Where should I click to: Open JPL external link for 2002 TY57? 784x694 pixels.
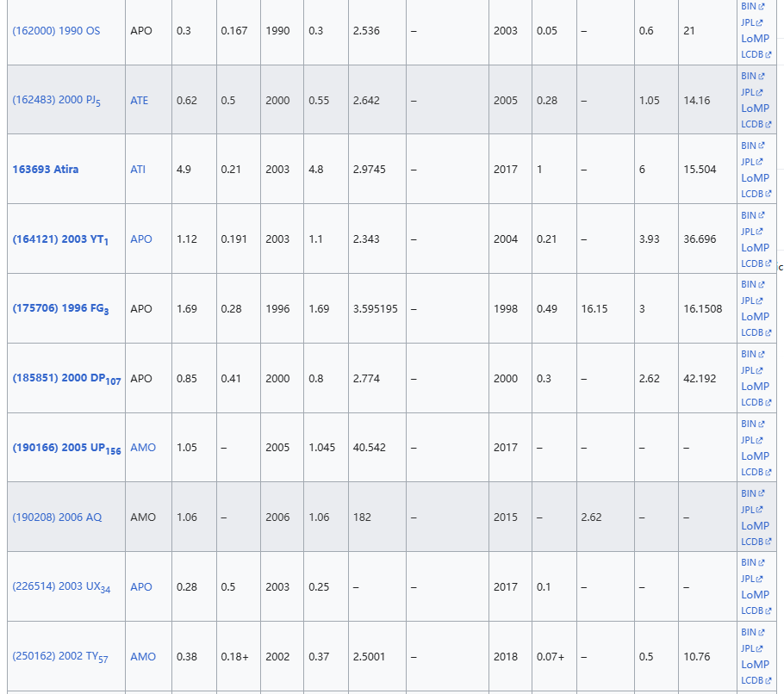point(751,648)
